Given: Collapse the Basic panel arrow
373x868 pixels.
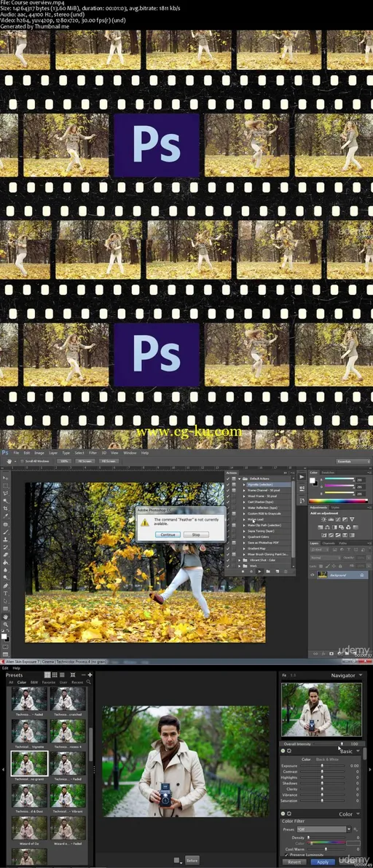Looking at the screenshot, I should coord(358,751).
